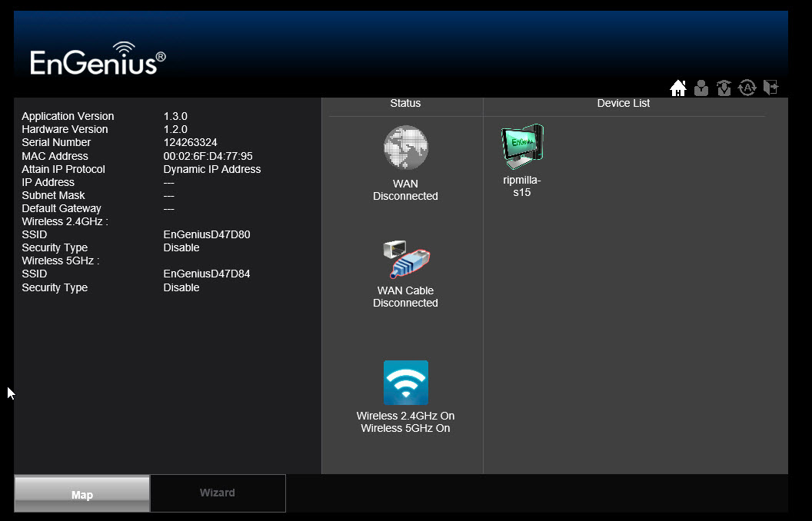
Task: Log out using the exit door icon
Action: tap(770, 88)
